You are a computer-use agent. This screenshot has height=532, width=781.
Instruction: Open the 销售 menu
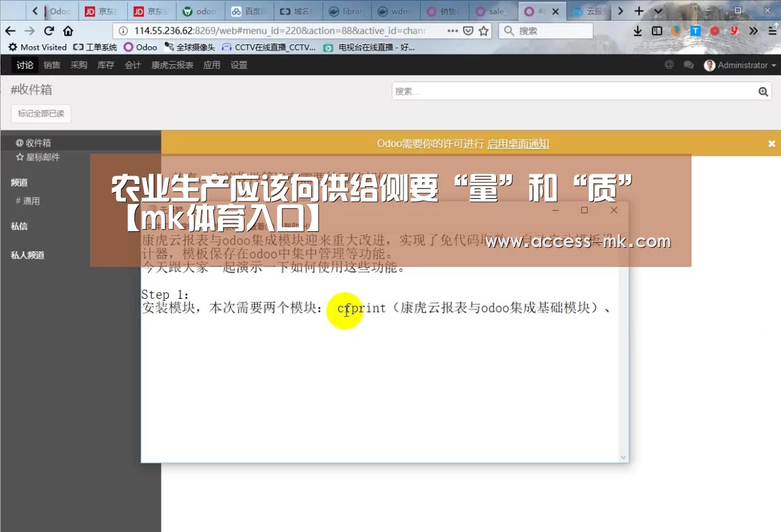pyautogui.click(x=52, y=65)
